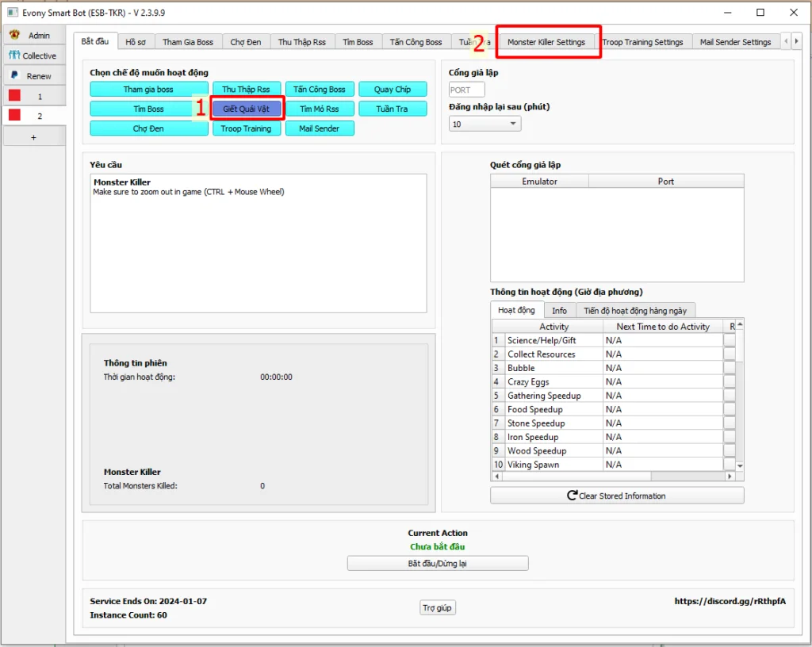Click the PORT input field
This screenshot has width=812, height=647.
pos(466,90)
